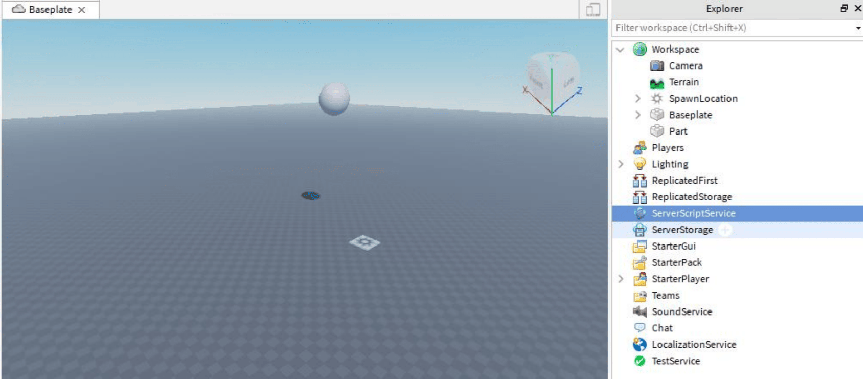
Task: Select the Part row text
Action: [678, 131]
